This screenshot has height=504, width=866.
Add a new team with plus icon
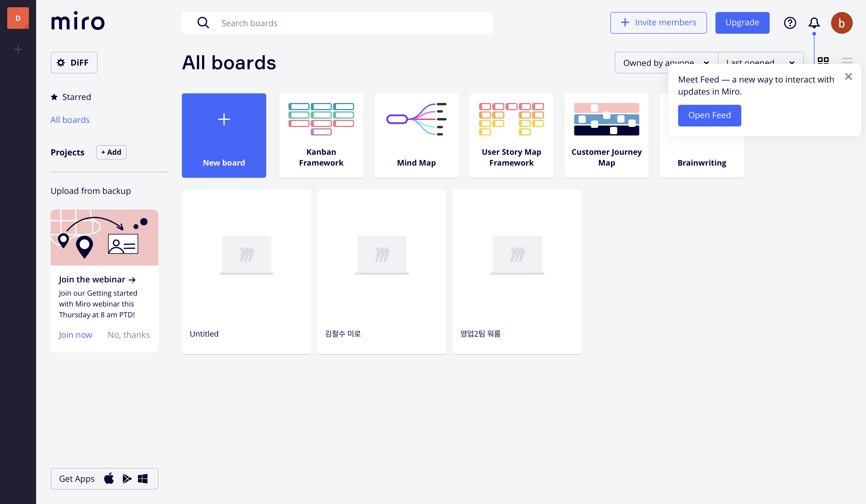point(18,49)
